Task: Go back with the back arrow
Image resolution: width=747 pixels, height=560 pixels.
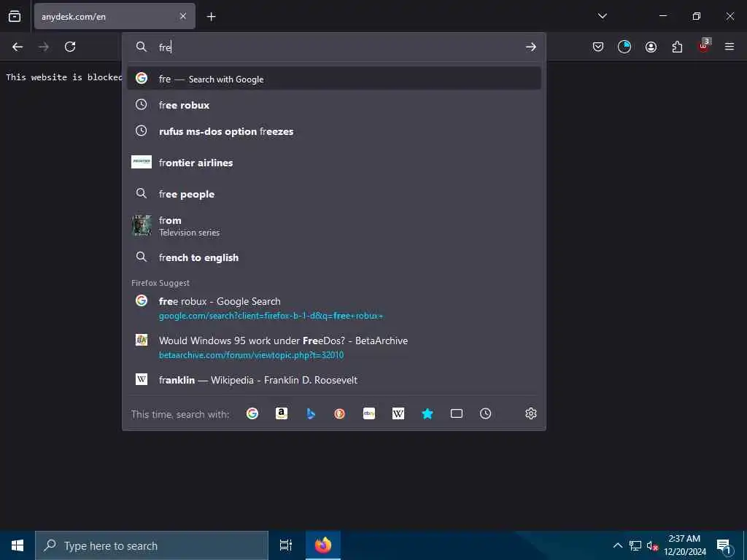Action: (x=18, y=47)
